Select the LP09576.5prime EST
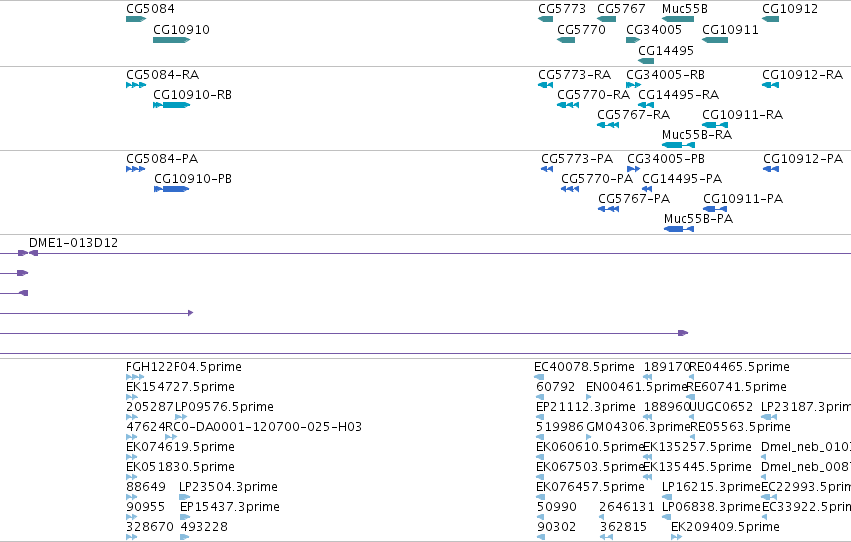The height and width of the screenshot is (542, 851). click(181, 417)
